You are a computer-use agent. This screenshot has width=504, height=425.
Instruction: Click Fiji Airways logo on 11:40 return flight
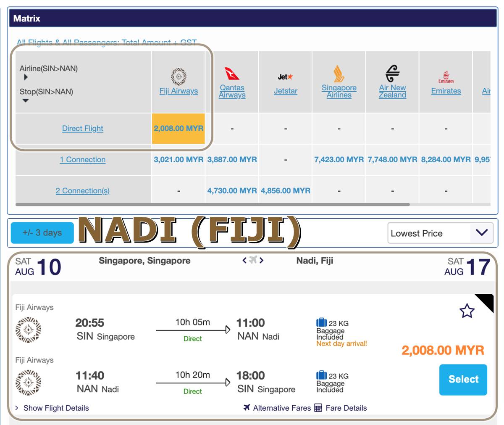click(28, 383)
